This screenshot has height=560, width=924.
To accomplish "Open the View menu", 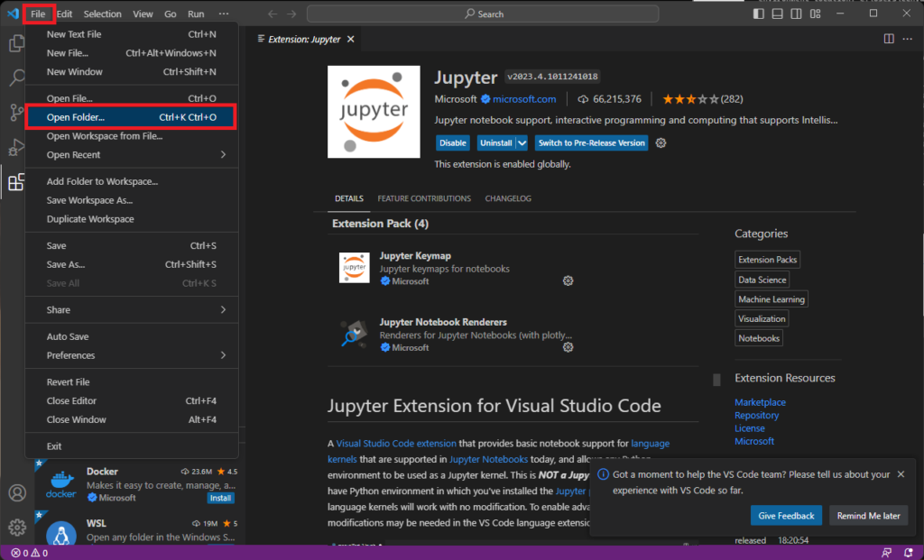I will 143,14.
